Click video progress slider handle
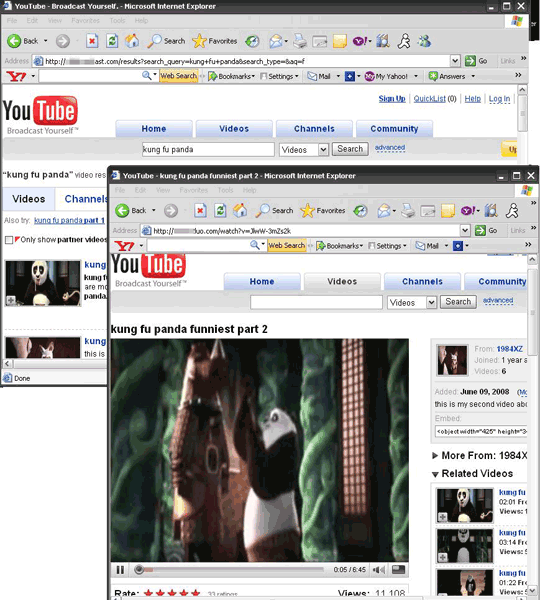The height and width of the screenshot is (600, 540). tap(139, 570)
